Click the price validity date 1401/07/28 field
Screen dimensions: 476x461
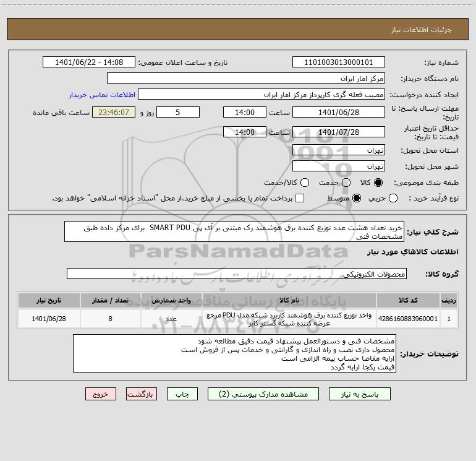click(x=339, y=132)
